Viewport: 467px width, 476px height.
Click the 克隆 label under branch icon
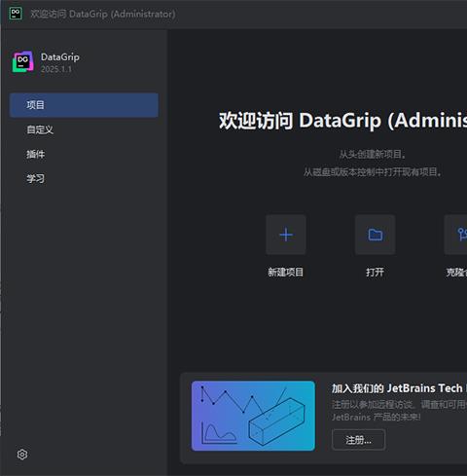point(456,272)
